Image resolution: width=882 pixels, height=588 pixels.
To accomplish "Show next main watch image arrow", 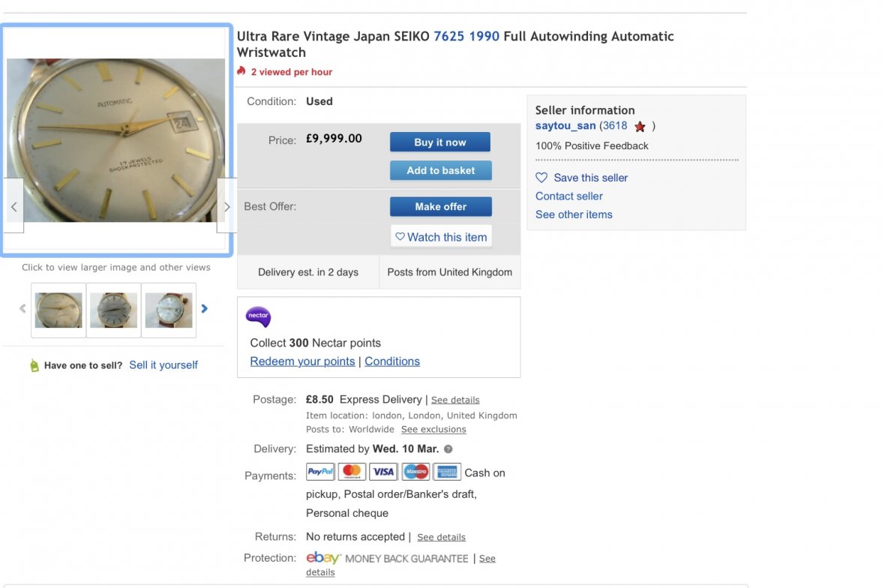I will point(226,206).
